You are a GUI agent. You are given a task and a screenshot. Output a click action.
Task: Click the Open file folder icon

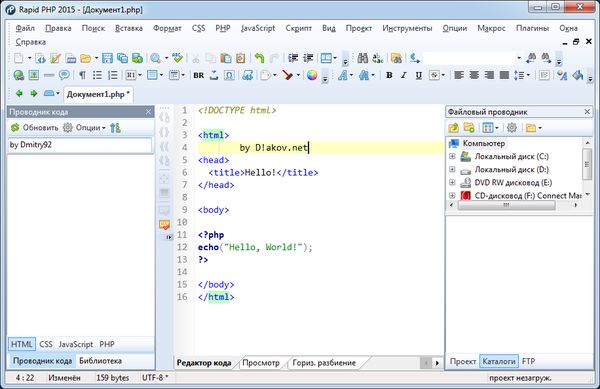coord(86,58)
